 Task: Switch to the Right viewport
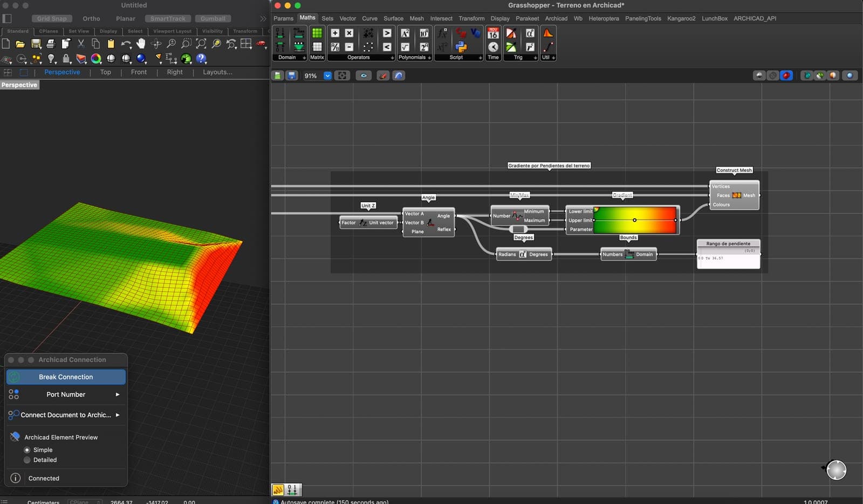(x=175, y=72)
